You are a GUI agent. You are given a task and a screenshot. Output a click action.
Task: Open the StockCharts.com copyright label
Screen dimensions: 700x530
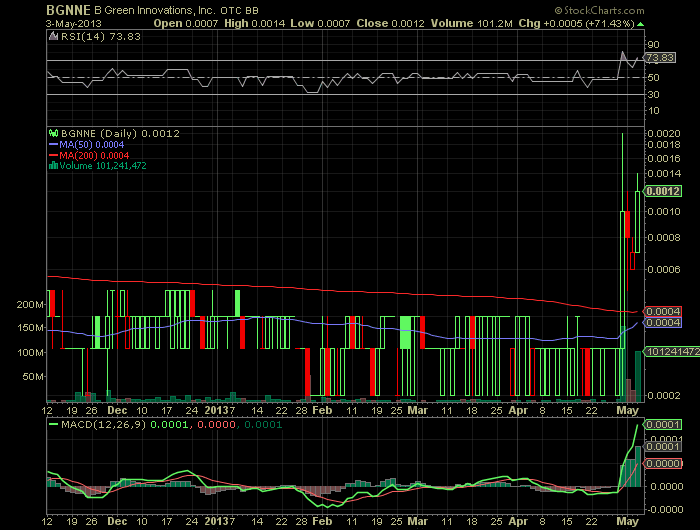(600, 10)
